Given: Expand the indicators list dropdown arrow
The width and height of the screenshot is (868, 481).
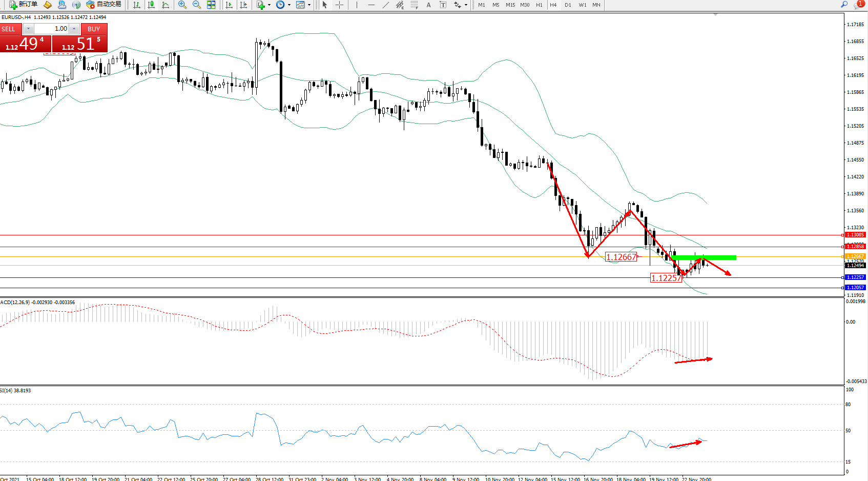Looking at the screenshot, I should click(269, 5).
